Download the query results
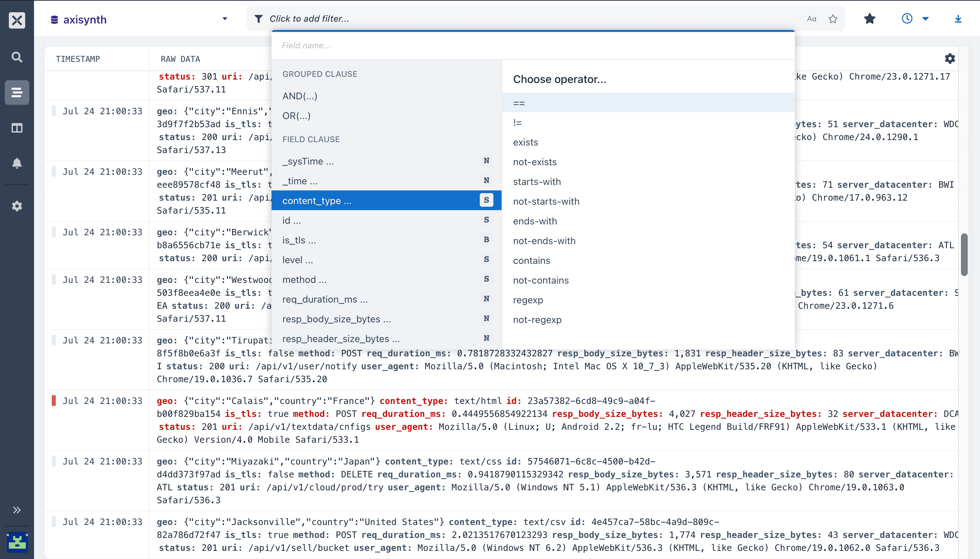Image resolution: width=980 pixels, height=559 pixels. (959, 18)
